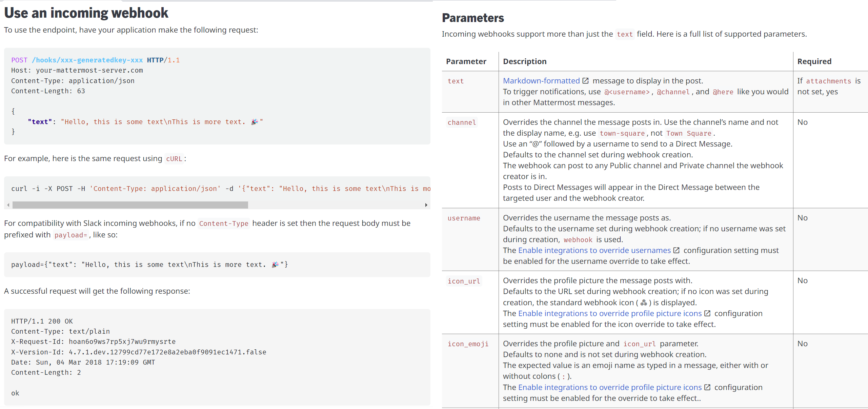The width and height of the screenshot is (868, 409).
Task: Click the icon_emoji parameter code label
Action: [x=468, y=344]
